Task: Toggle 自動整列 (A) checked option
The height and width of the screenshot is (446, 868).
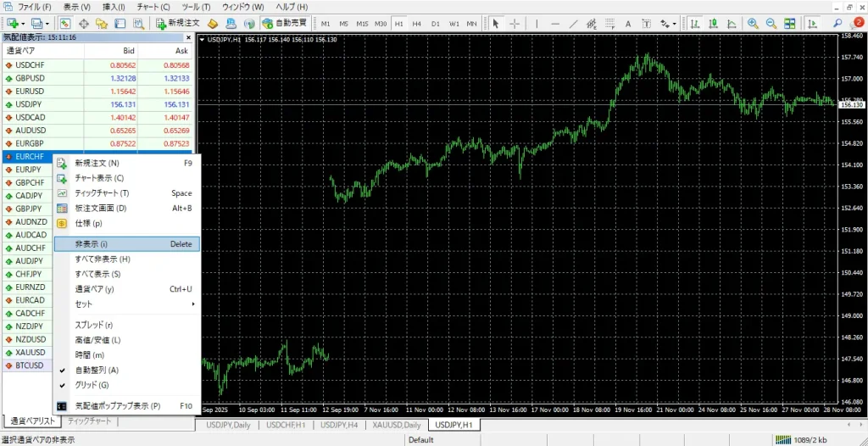Action: click(97, 371)
